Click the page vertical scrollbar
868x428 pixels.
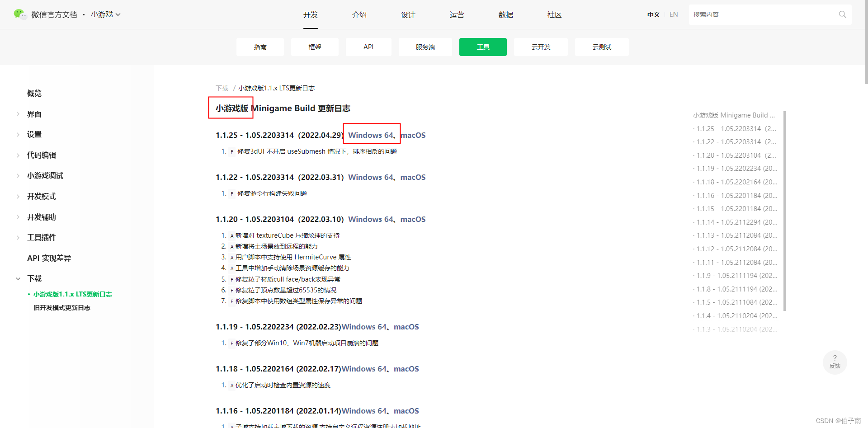pyautogui.click(x=866, y=42)
